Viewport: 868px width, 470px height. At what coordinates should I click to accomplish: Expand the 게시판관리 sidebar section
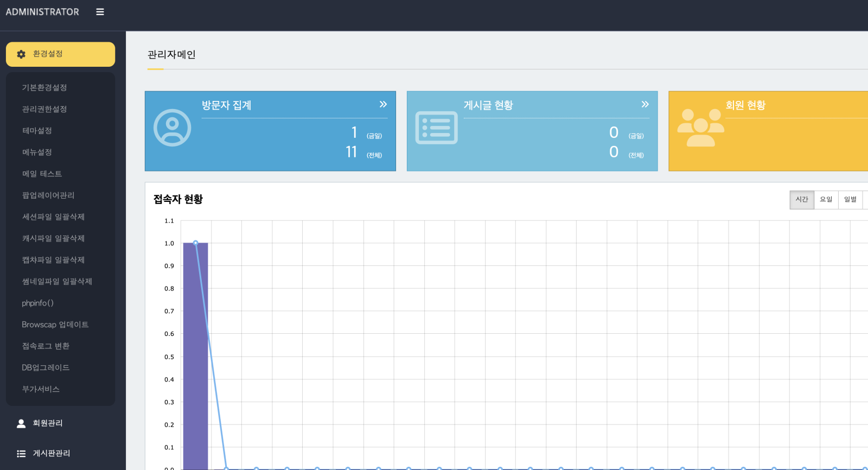(52, 454)
